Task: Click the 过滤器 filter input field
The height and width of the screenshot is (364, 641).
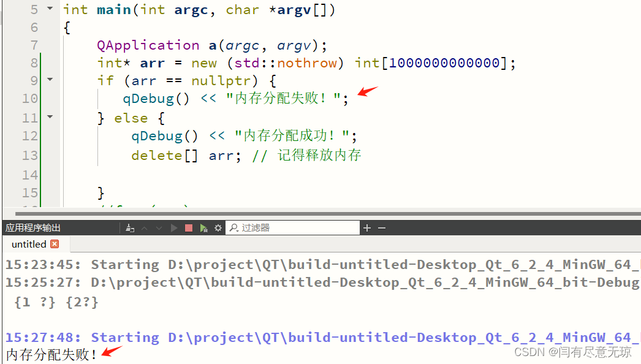Action: 293,228
